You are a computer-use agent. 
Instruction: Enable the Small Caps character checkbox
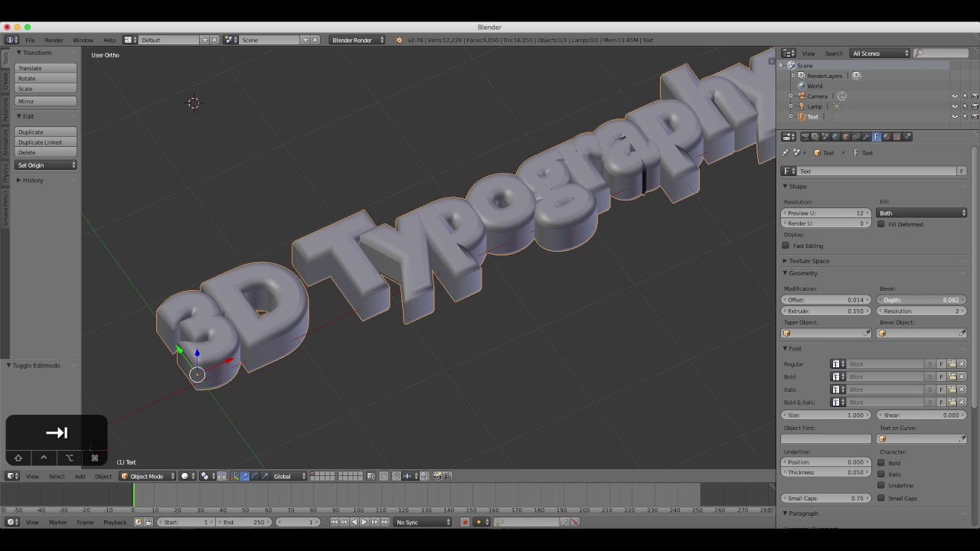click(881, 498)
